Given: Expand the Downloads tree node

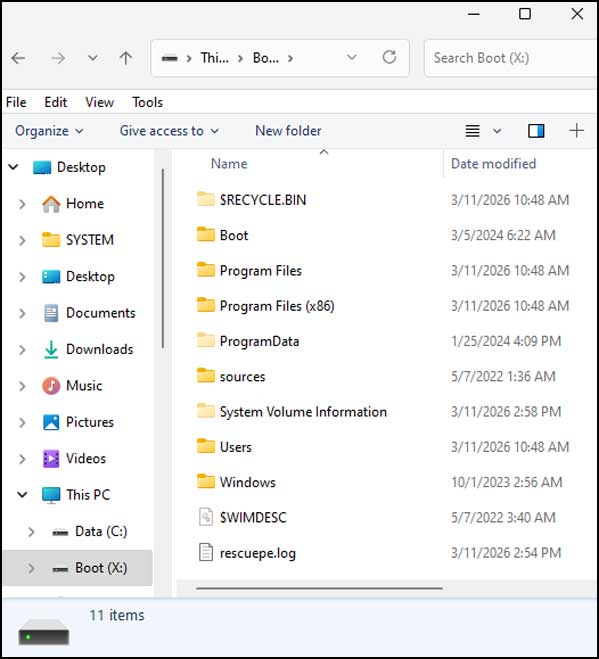Looking at the screenshot, I should pos(22,350).
